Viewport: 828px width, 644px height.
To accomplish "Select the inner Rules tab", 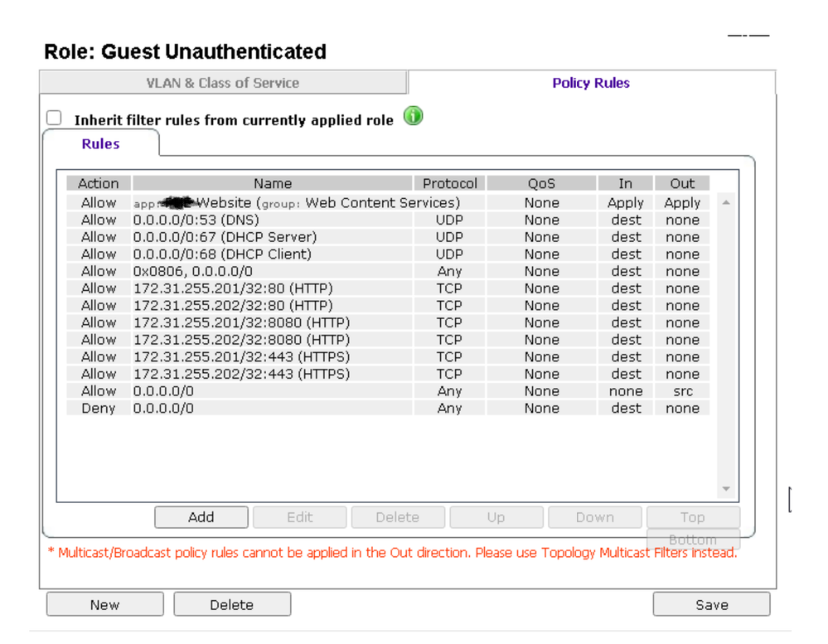I will pyautogui.click(x=100, y=144).
